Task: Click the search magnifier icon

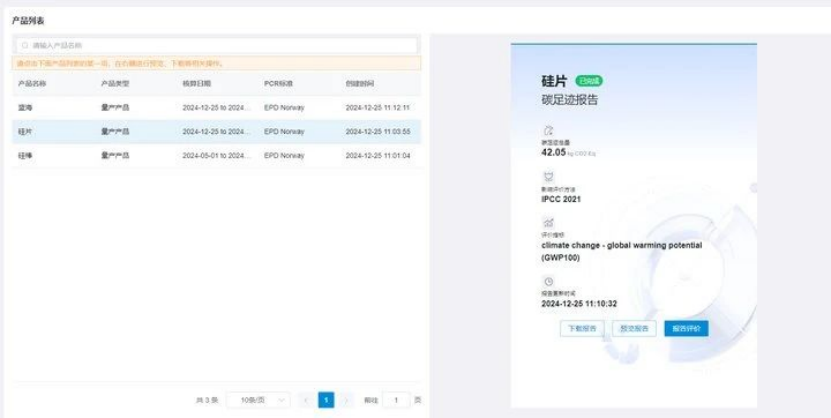Action: coord(25,46)
